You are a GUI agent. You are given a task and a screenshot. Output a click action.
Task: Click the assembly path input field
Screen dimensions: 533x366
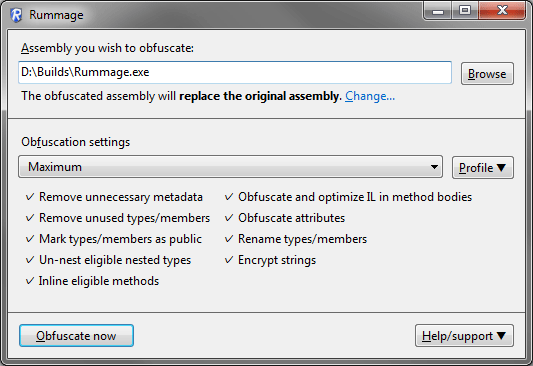235,72
